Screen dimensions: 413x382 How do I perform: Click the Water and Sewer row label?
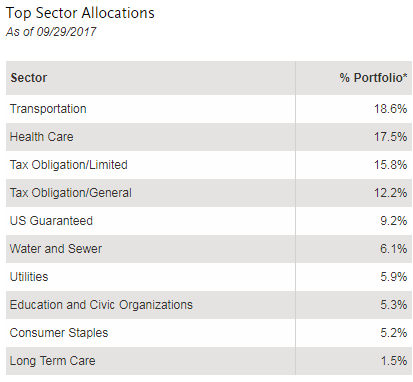click(56, 249)
